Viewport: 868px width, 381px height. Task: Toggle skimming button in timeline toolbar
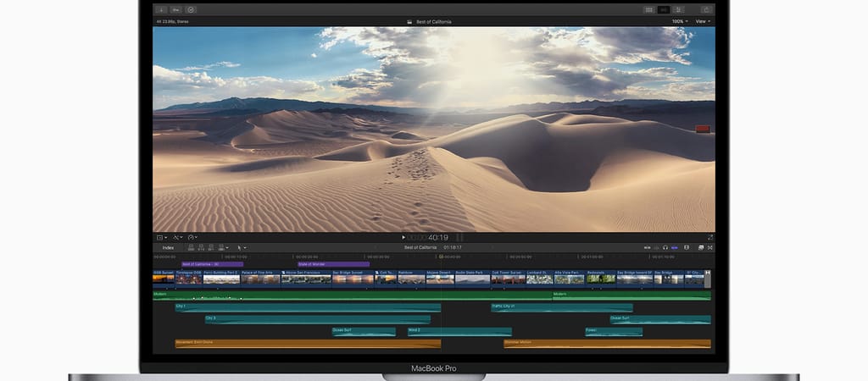pos(648,247)
